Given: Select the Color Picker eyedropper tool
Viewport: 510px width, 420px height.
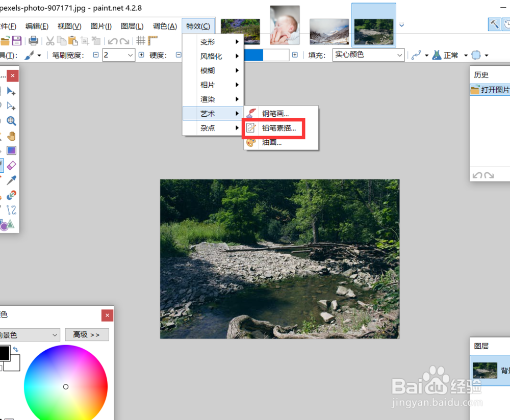Looking at the screenshot, I should point(11,180).
